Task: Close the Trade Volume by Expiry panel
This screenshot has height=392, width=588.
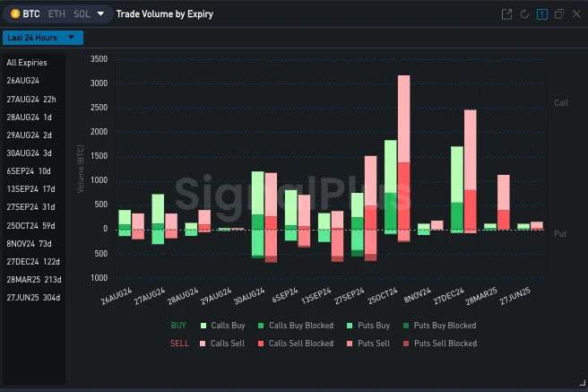Action: click(575, 14)
